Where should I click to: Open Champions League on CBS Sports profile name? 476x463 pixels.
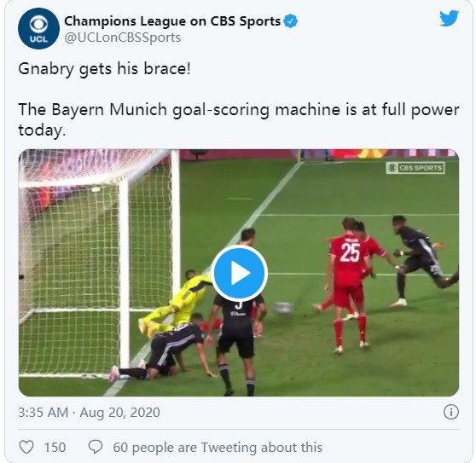[x=172, y=21]
